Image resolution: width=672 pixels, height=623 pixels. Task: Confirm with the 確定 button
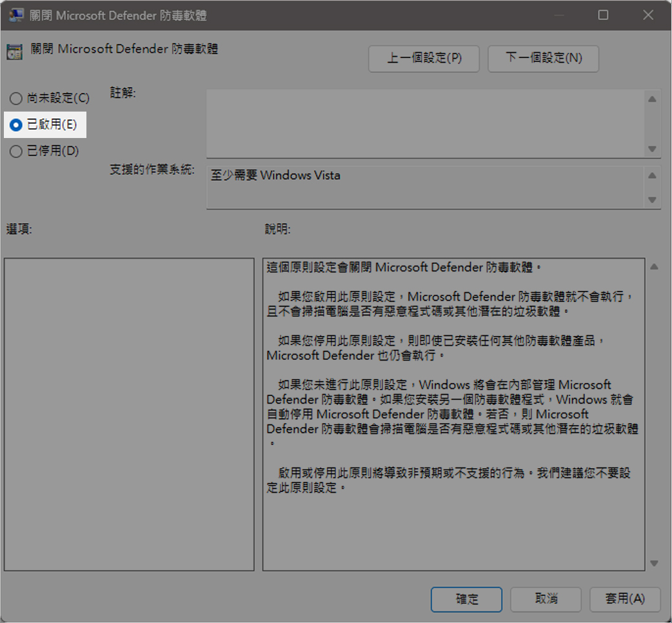click(x=466, y=598)
